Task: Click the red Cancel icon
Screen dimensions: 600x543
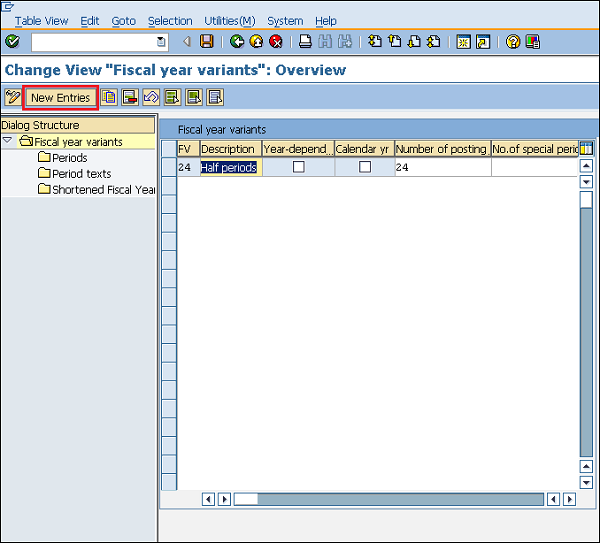Action: coord(275,42)
